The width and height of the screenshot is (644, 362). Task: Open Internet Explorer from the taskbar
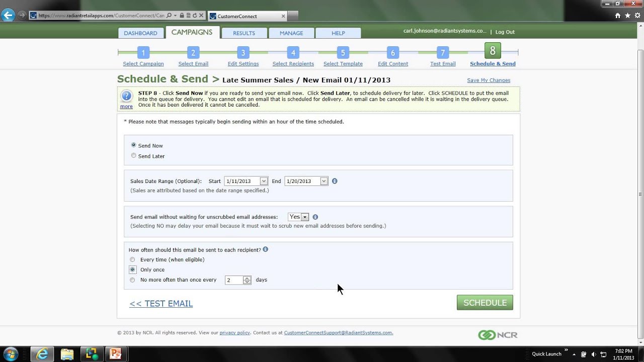pos(42,354)
